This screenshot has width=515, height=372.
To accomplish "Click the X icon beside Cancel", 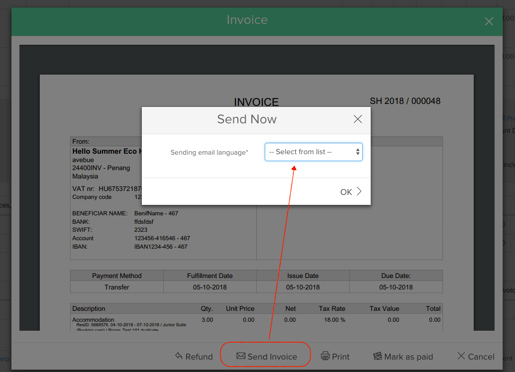I will (461, 356).
